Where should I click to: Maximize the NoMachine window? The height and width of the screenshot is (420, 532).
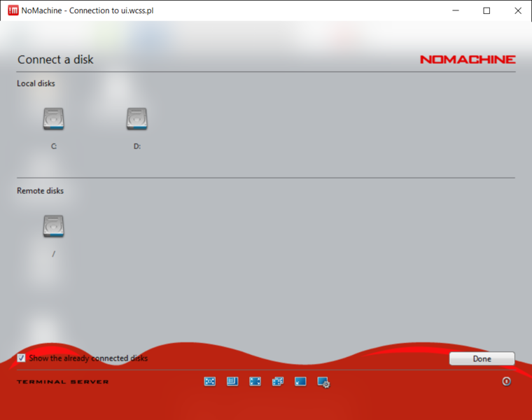point(486,10)
